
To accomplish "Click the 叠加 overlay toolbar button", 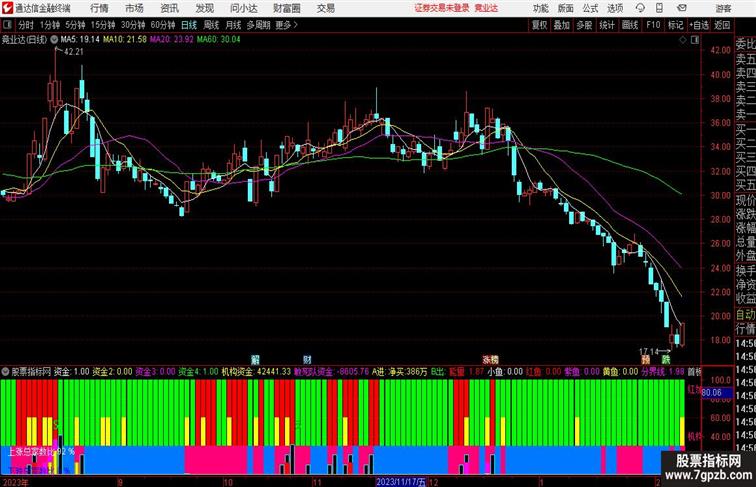I will [x=562, y=25].
